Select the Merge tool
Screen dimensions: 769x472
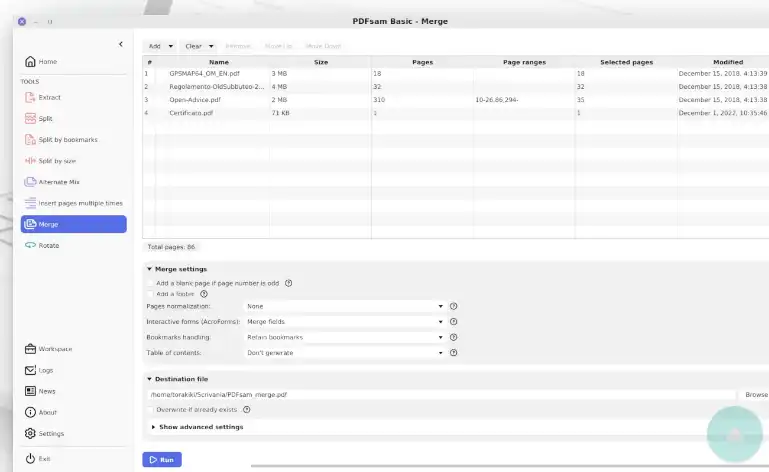pyautogui.click(x=74, y=224)
